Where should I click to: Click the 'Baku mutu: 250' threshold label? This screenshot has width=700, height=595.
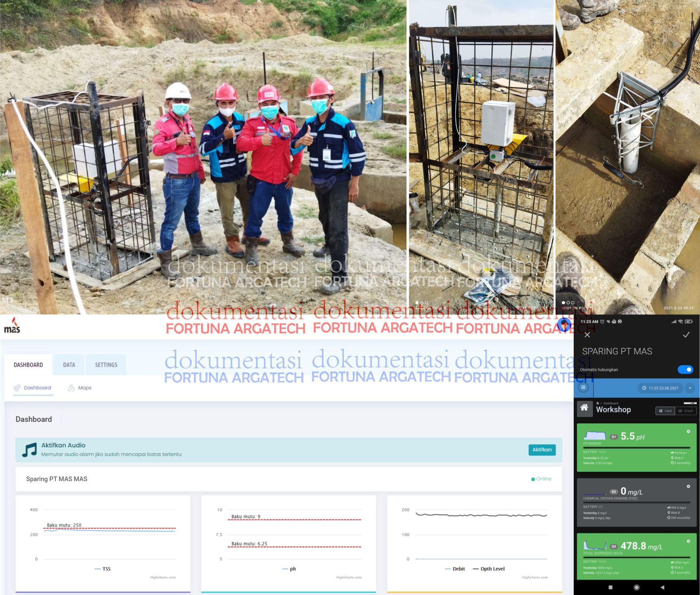(64, 525)
